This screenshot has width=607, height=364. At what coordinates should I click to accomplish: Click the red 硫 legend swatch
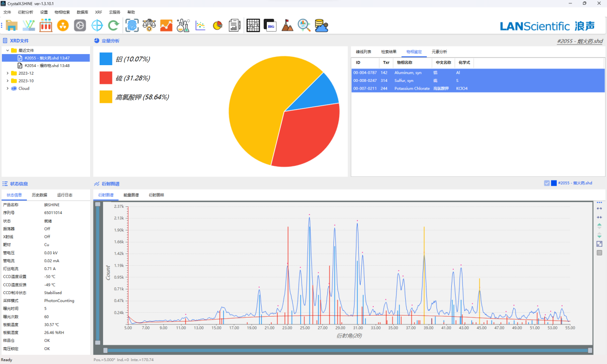click(106, 78)
